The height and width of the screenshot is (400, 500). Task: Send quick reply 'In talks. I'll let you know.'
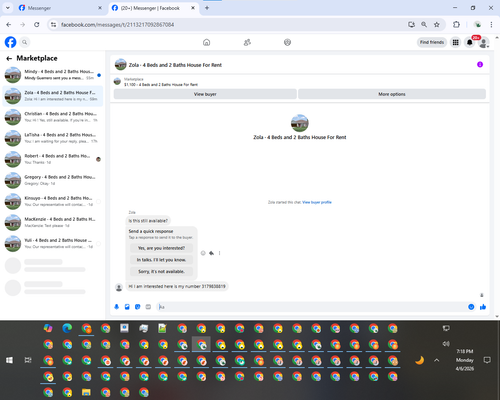161,260
